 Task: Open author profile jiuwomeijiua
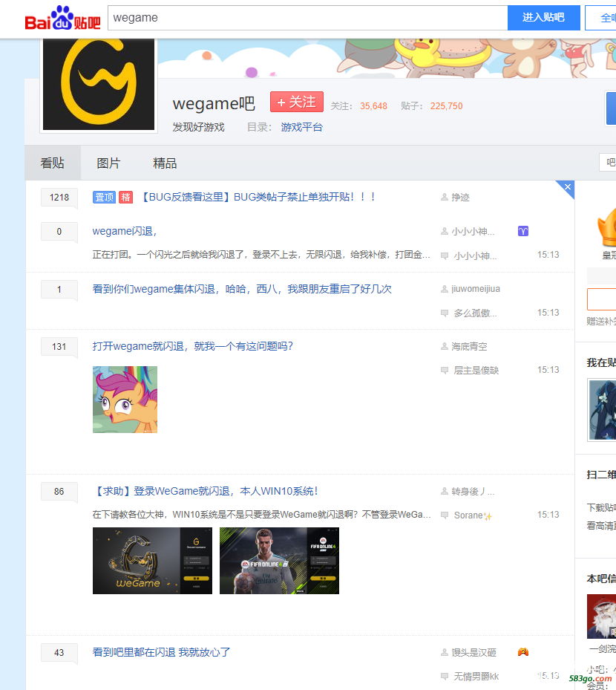click(x=476, y=289)
